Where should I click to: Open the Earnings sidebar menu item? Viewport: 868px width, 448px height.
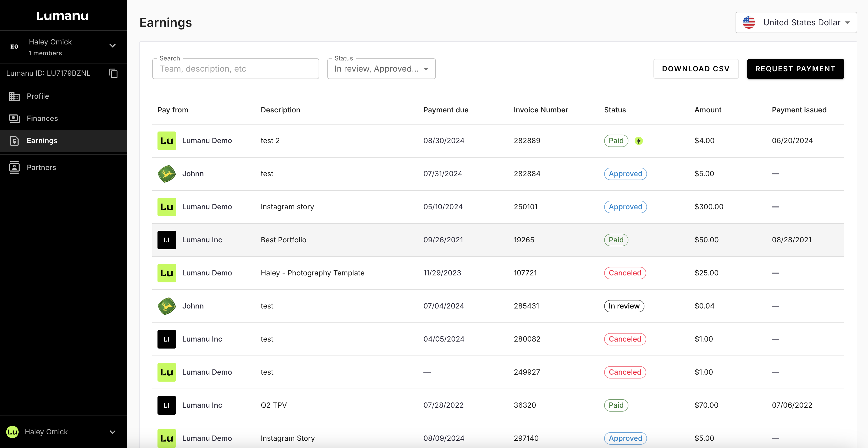(x=42, y=141)
